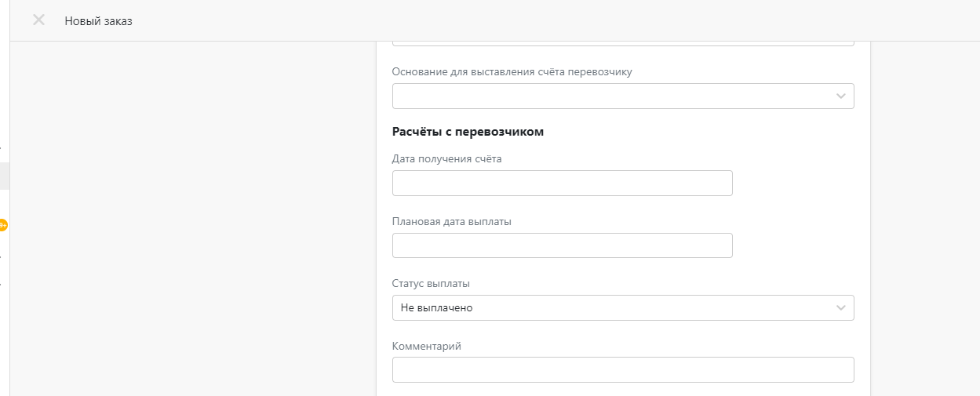The width and height of the screenshot is (980, 396).
Task: Click the Статус выплаты label
Action: (431, 284)
